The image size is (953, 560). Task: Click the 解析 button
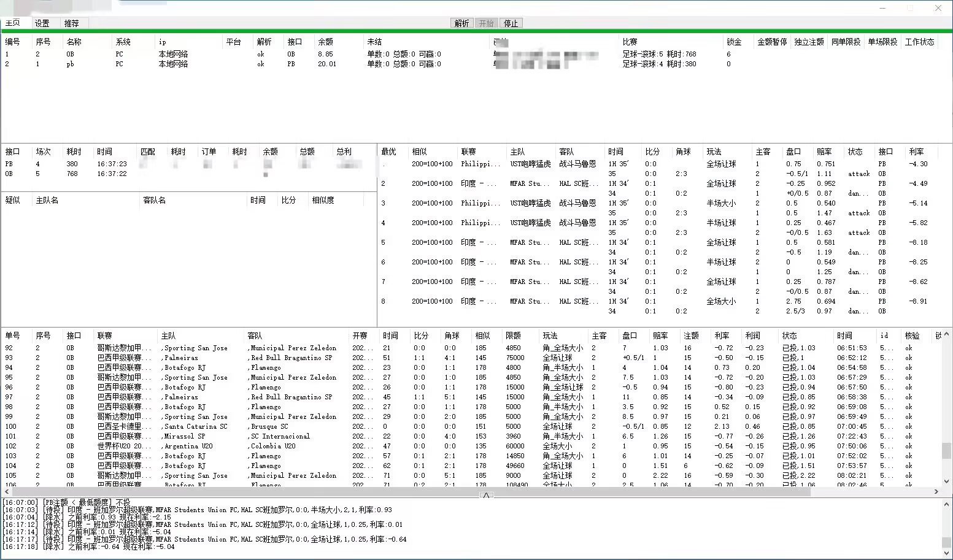[x=461, y=23]
